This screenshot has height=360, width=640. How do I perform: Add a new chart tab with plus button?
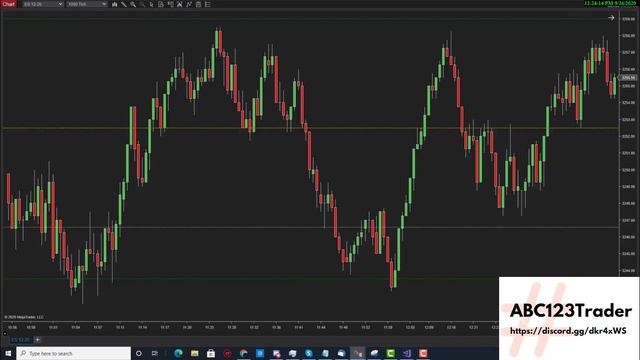pos(37,340)
